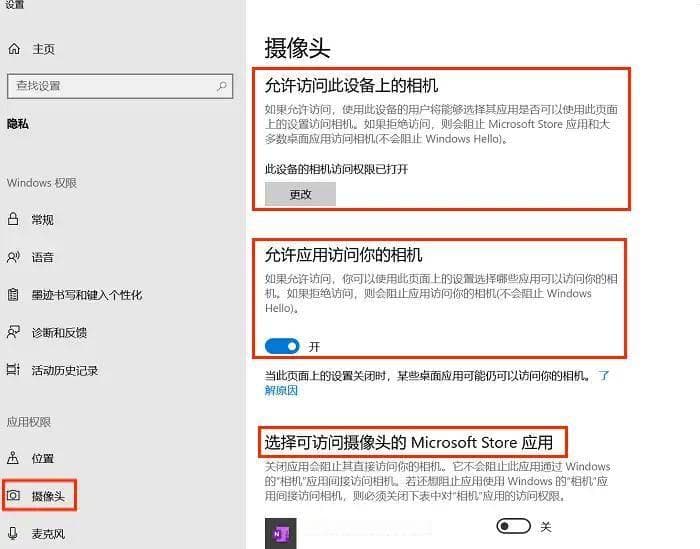Click the 墨迹书写和键入个性化 clipboard icon
700x549 pixels.
point(13,295)
